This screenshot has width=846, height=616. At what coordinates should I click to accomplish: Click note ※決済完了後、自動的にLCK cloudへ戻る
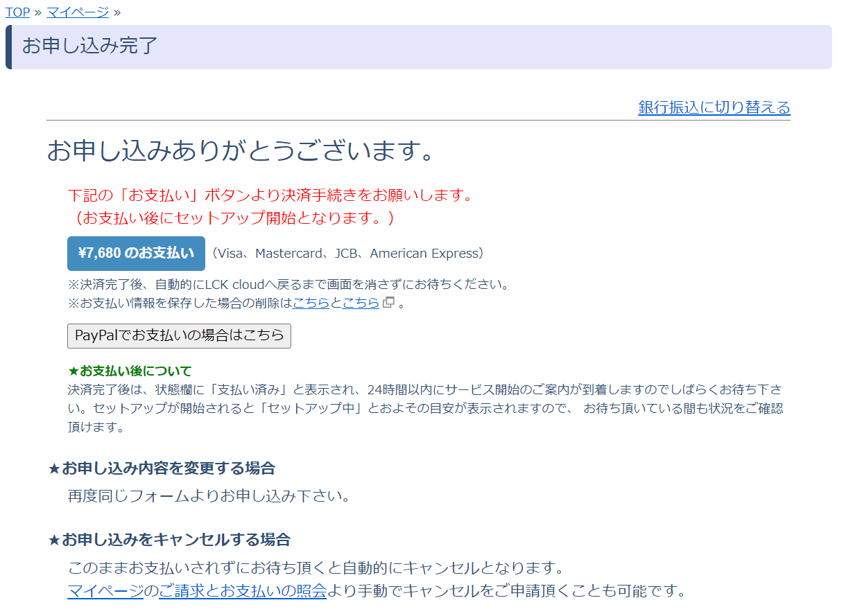(x=288, y=284)
